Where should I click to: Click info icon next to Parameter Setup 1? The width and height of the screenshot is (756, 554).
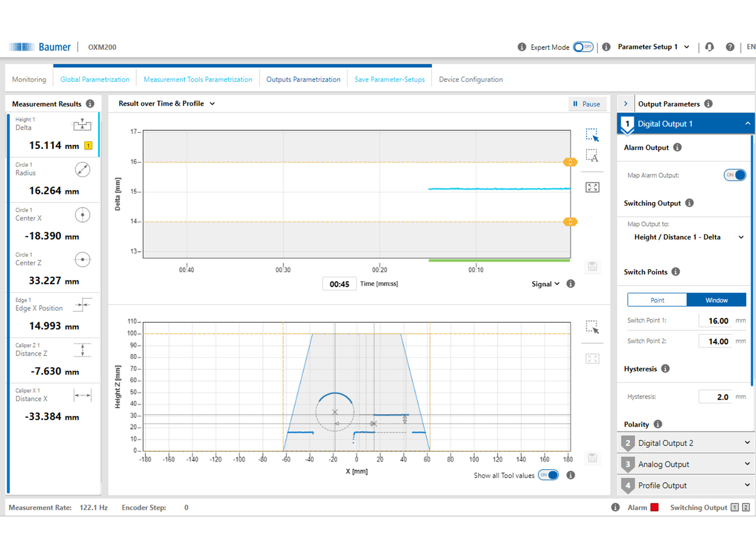pos(606,47)
